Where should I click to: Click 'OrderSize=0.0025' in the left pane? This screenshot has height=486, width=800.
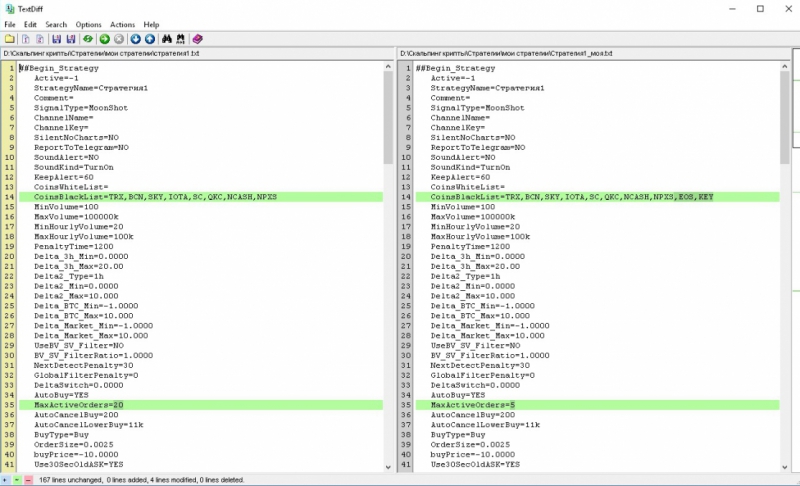(73, 445)
